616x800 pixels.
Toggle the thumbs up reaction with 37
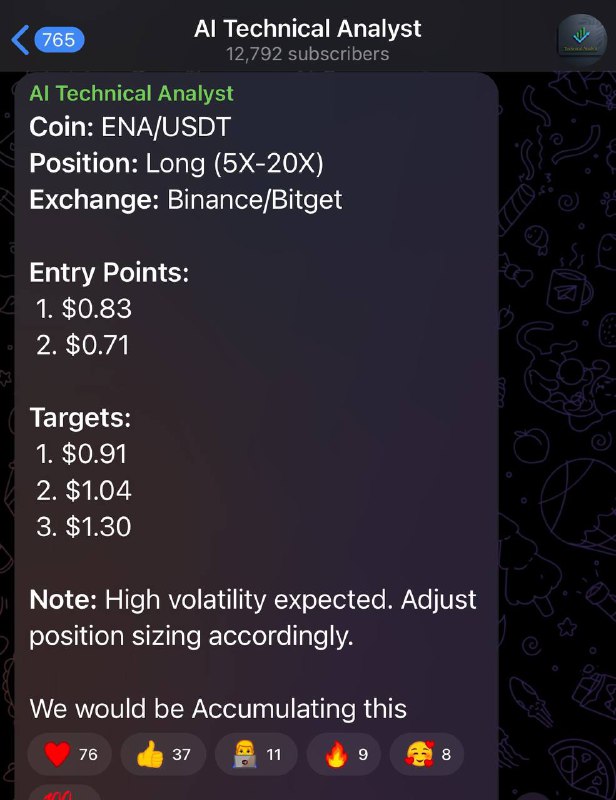pos(163,754)
